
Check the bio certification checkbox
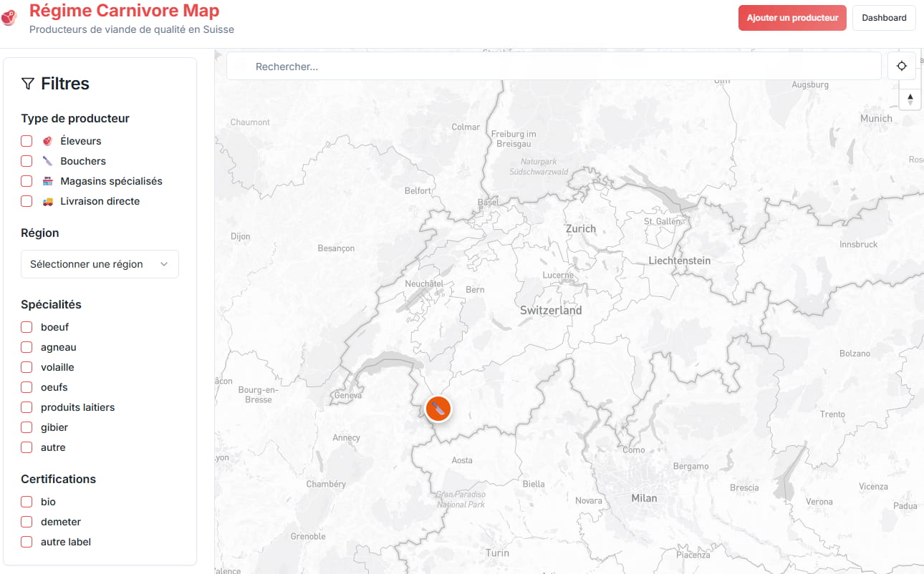click(27, 502)
